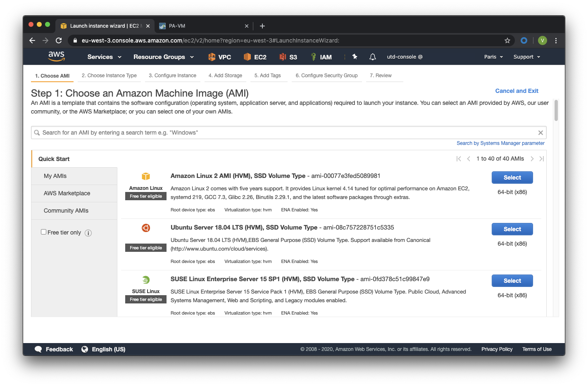Open the Chrome profile avatar

(543, 40)
